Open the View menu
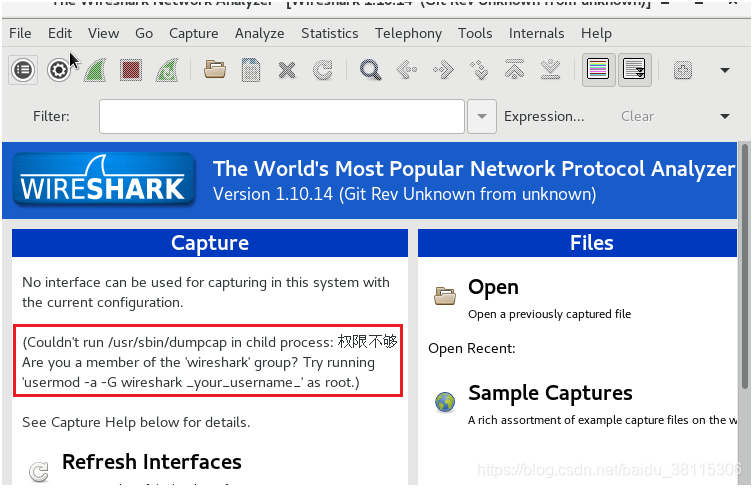This screenshot has height=488, width=752. (x=103, y=34)
